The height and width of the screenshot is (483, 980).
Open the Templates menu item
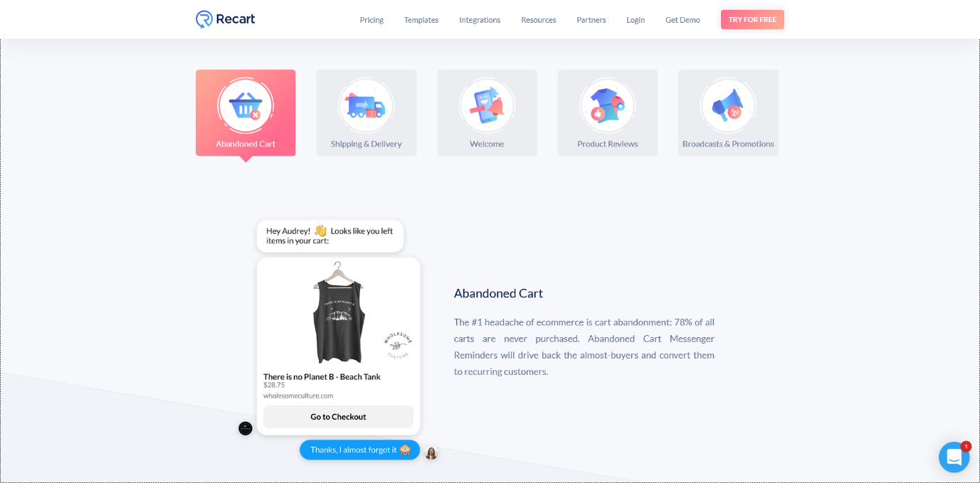tap(421, 20)
